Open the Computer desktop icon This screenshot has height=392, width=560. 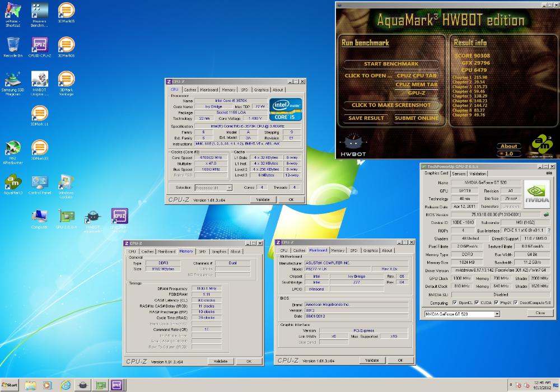pos(39,218)
